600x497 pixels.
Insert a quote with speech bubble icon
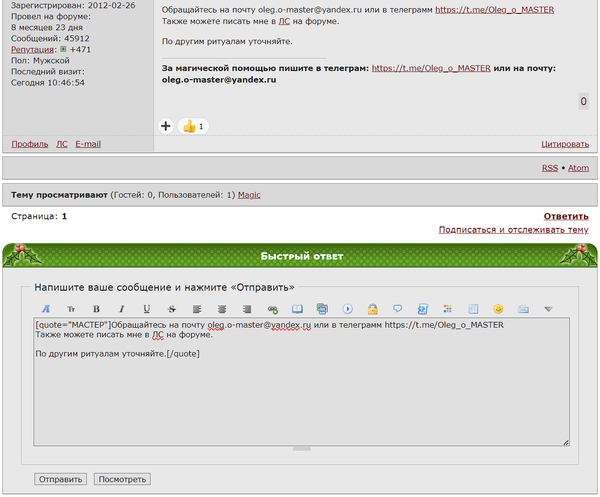[x=398, y=308]
